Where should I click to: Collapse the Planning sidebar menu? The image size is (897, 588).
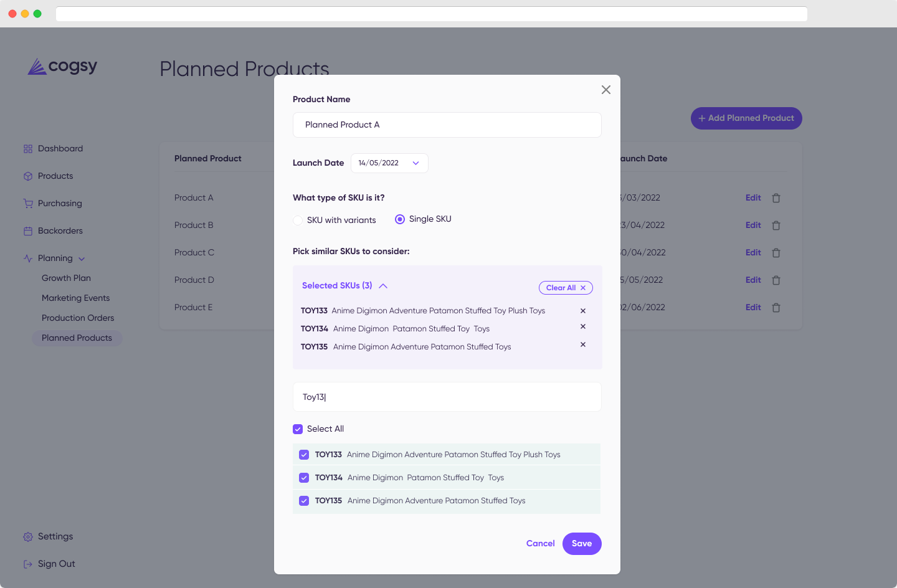pos(82,258)
